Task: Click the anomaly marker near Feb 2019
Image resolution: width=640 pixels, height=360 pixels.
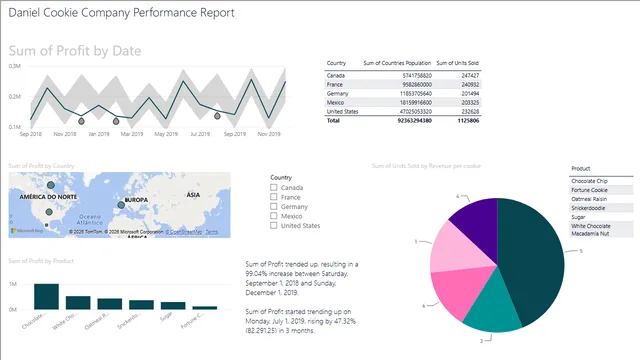Action: [x=116, y=121]
